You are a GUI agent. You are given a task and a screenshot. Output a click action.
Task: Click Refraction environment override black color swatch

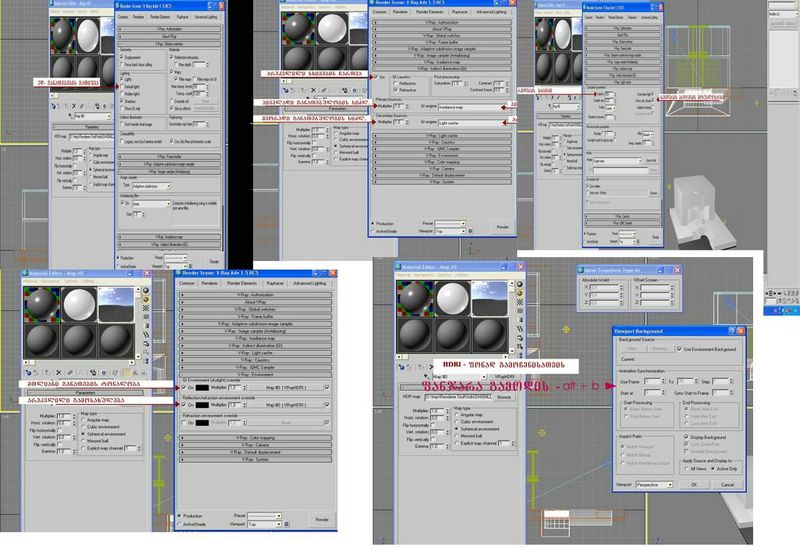(x=203, y=422)
